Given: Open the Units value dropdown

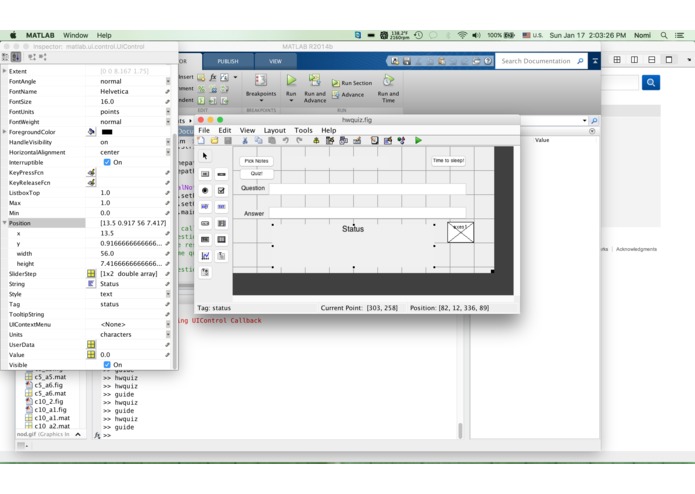Looking at the screenshot, I should pos(168,335).
